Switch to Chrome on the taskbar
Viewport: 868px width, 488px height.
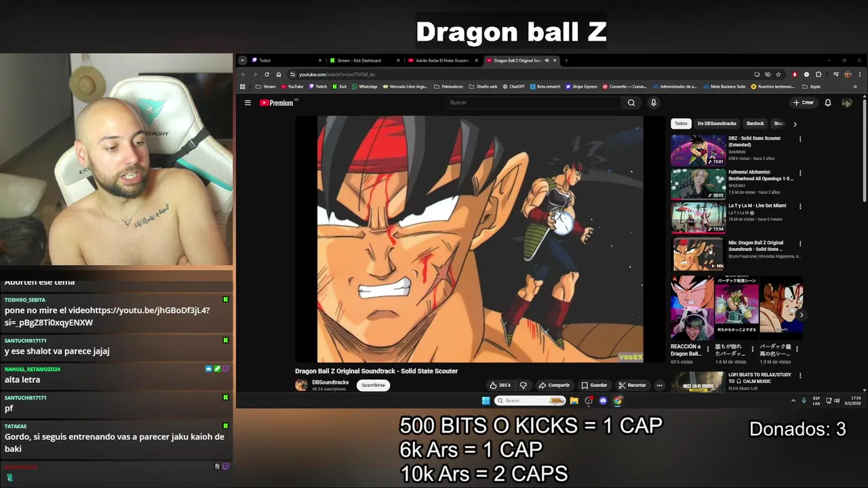(x=618, y=401)
